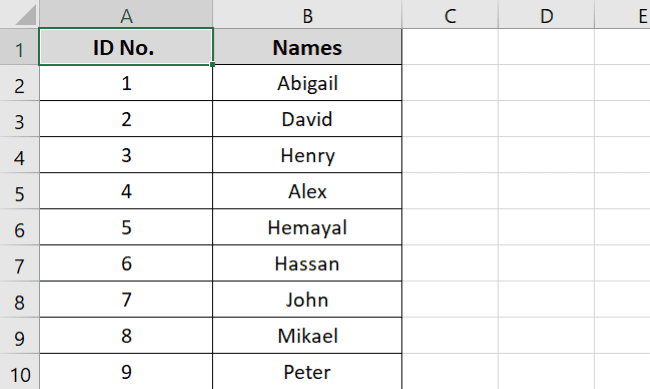650x389 pixels.
Task: Select row 10 header
Action: click(x=19, y=372)
